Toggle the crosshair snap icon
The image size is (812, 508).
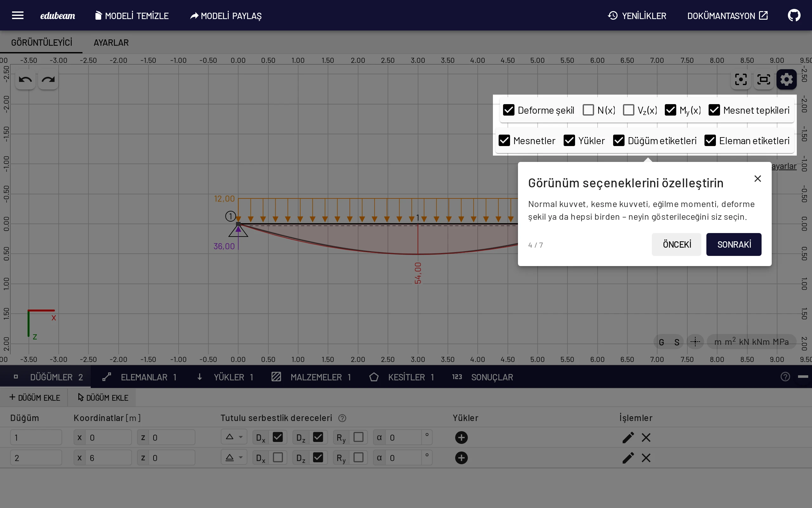(695, 342)
